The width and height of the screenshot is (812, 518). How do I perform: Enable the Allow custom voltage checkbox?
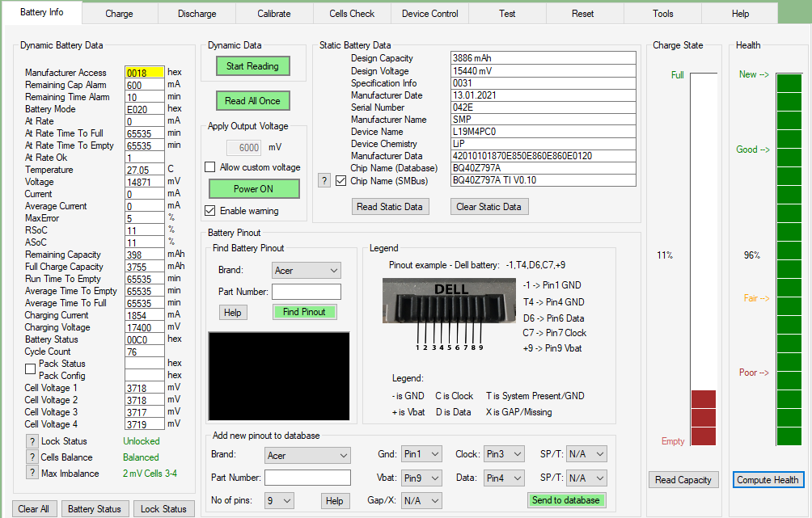click(211, 167)
